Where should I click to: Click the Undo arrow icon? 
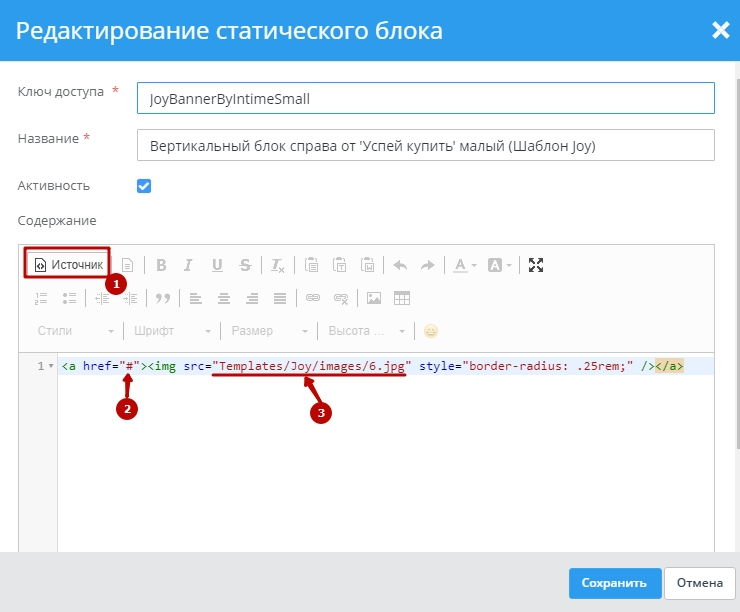coord(400,265)
